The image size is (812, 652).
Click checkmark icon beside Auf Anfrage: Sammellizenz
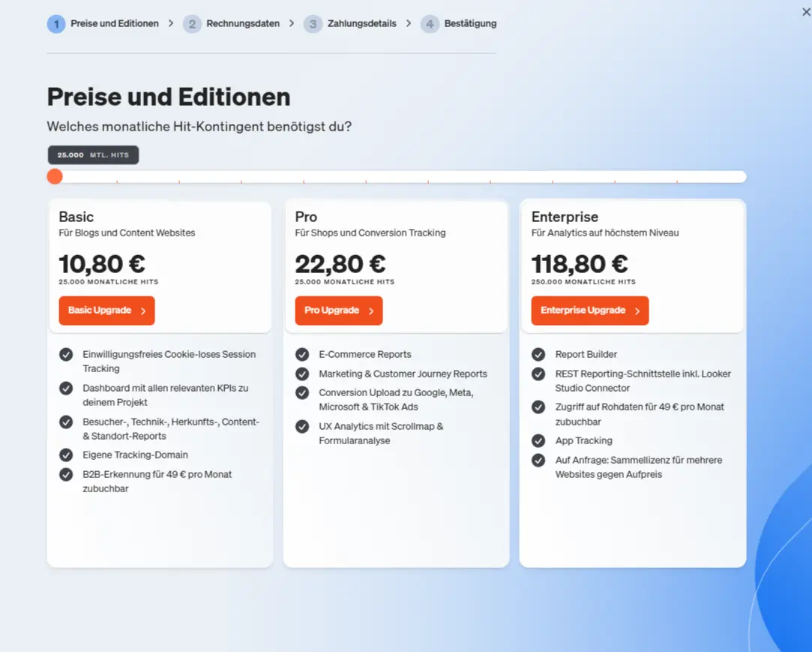point(538,460)
